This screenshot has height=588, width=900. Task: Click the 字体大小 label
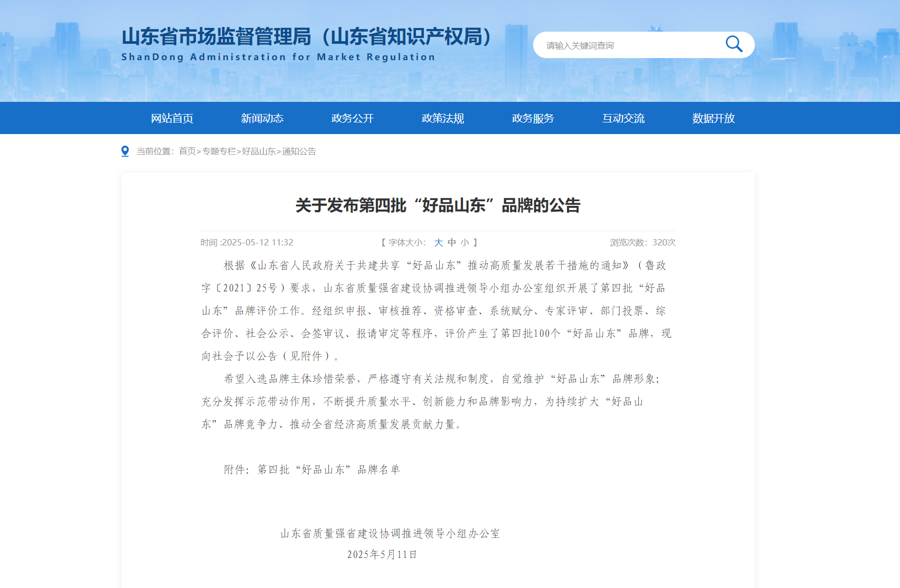[406, 243]
